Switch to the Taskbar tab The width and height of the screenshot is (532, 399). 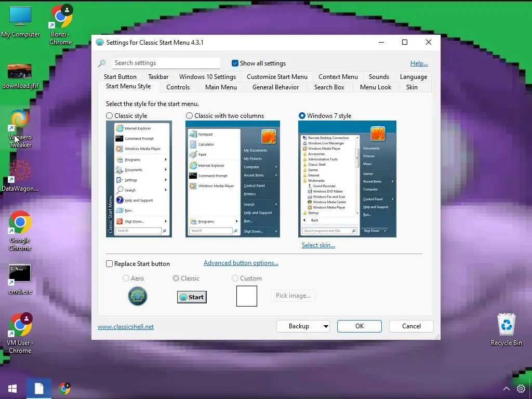[x=158, y=77]
